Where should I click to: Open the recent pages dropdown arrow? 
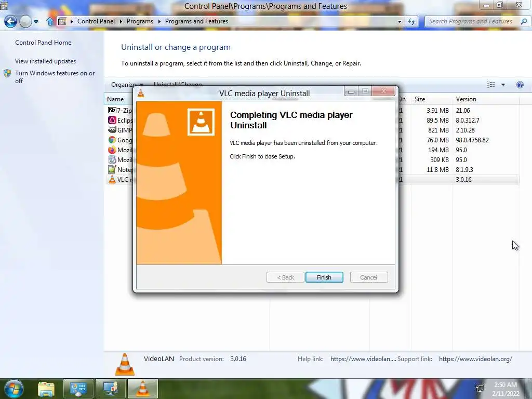pyautogui.click(x=36, y=22)
